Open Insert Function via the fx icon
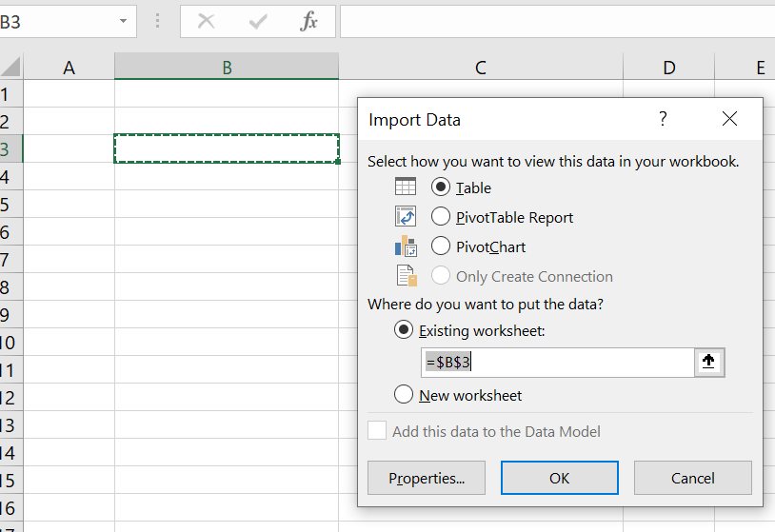The image size is (775, 532). 308,21
